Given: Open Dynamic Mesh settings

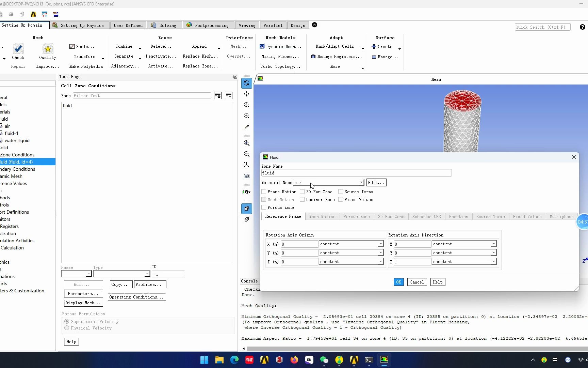Looking at the screenshot, I should (x=280, y=46).
